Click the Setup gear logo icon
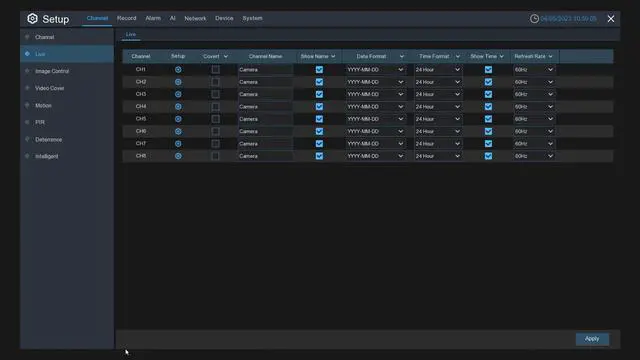Image resolution: width=640 pixels, height=360 pixels. point(32,18)
